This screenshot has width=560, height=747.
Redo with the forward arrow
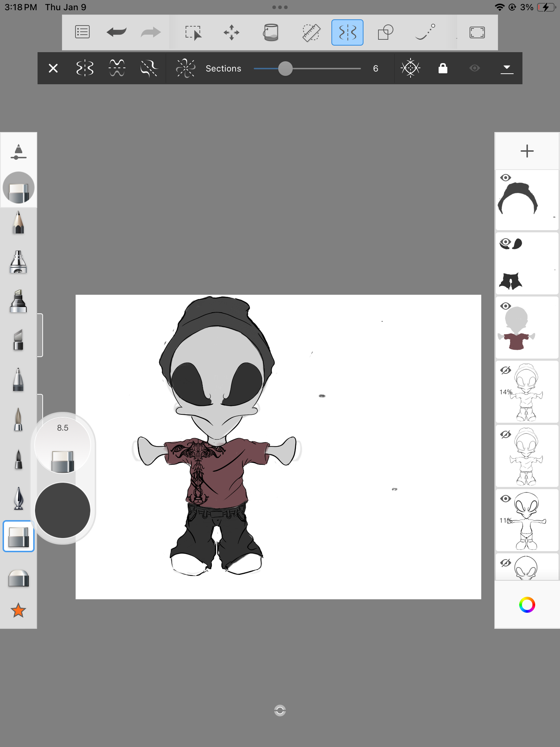[151, 32]
